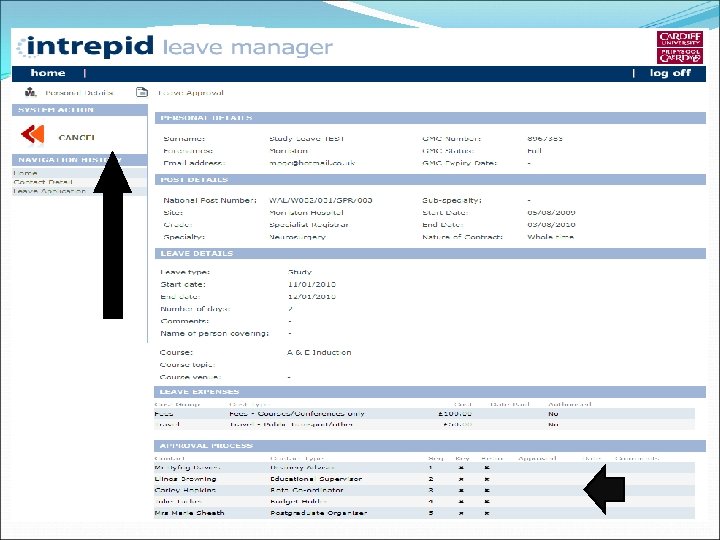Click grade value Specialist Registrar
This screenshot has height=540, width=720.
coord(309,225)
